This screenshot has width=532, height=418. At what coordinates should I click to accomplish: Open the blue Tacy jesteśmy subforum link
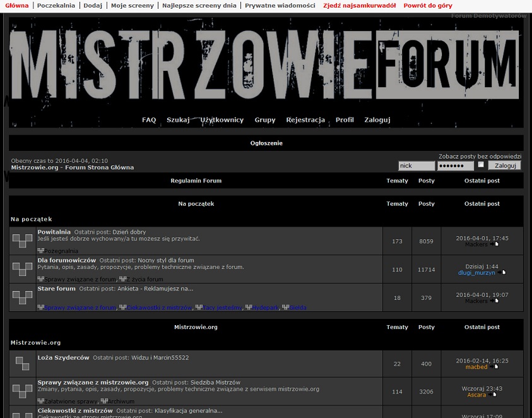(223, 308)
